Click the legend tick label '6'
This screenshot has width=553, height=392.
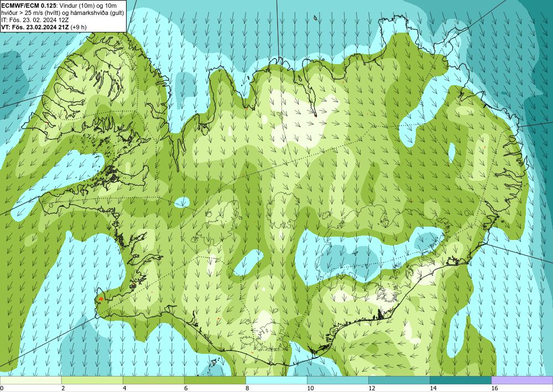(185, 388)
